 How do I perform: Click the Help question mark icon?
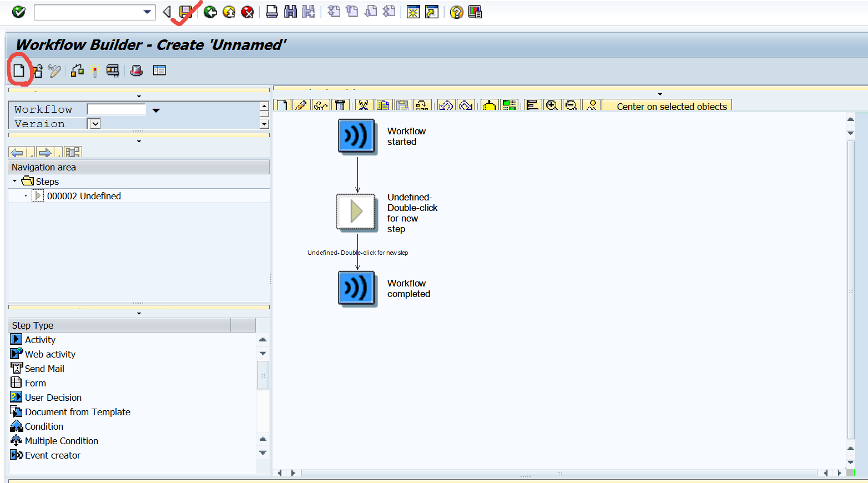(x=456, y=12)
